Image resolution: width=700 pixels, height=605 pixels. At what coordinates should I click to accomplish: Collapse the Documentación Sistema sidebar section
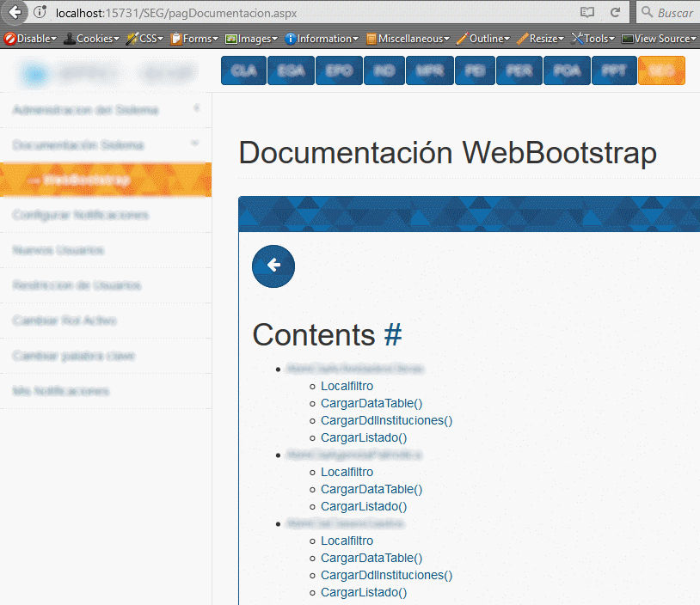pyautogui.click(x=105, y=145)
